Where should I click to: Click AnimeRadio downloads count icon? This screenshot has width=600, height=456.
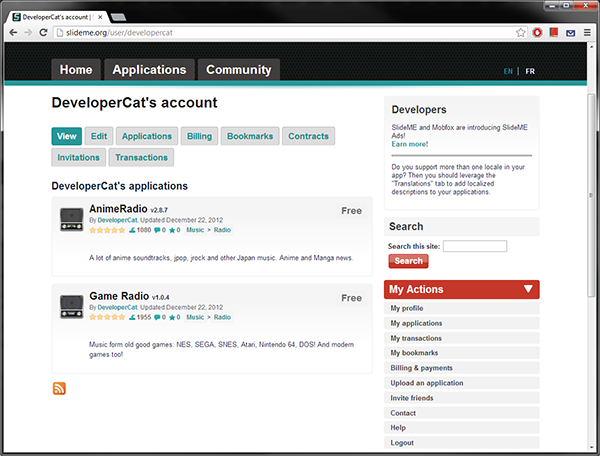pos(132,230)
